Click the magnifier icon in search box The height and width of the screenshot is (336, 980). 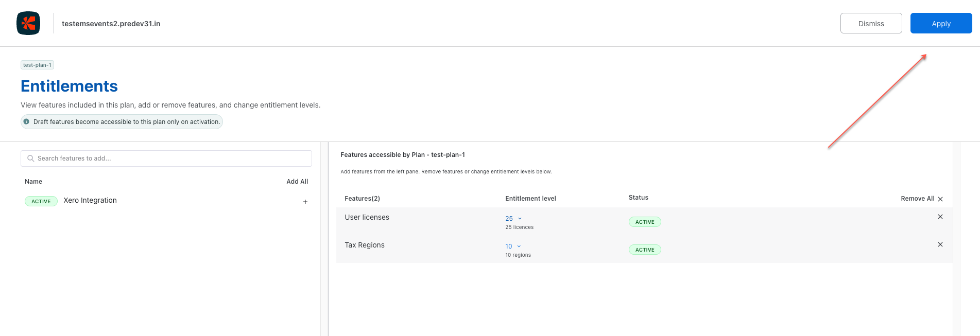click(x=31, y=158)
